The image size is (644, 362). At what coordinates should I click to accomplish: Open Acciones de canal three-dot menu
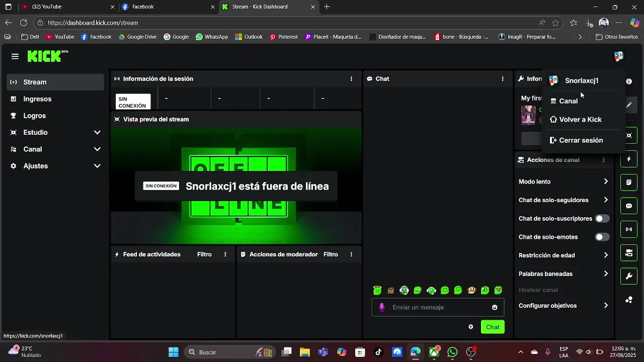[x=603, y=160]
